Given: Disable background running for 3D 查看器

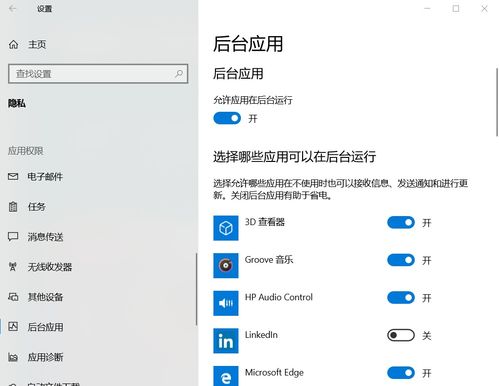Looking at the screenshot, I should click(x=401, y=223).
